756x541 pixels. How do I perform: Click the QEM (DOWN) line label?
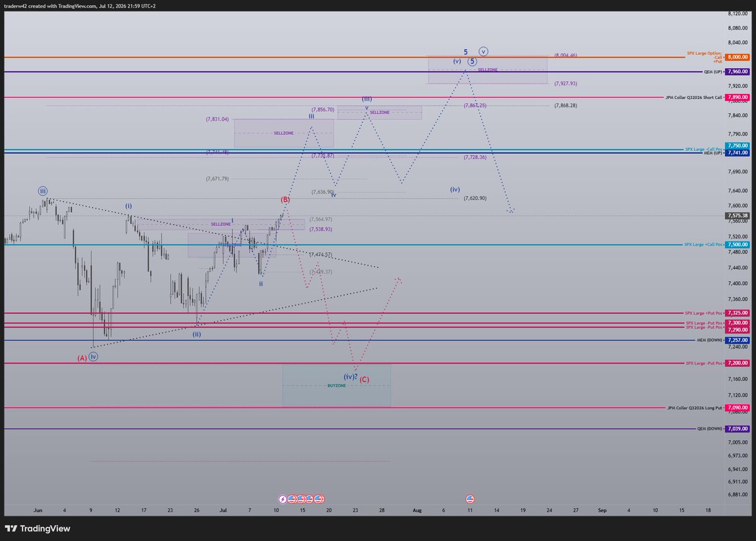coord(709,429)
